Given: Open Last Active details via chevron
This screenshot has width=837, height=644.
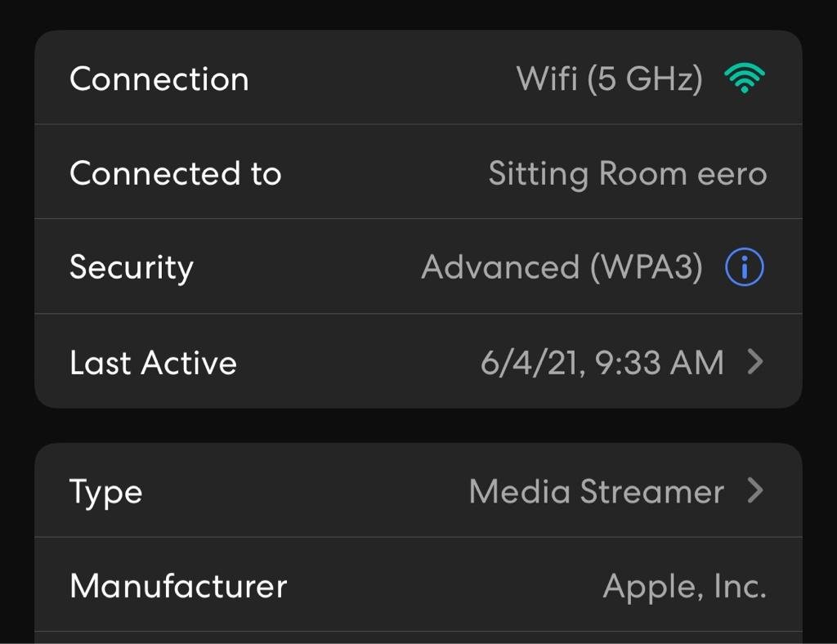Looking at the screenshot, I should point(756,362).
